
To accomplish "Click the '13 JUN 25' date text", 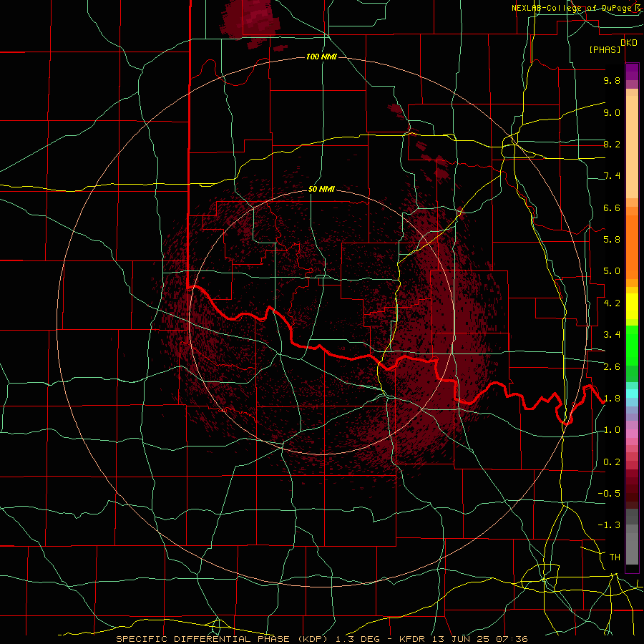I will [462, 639].
